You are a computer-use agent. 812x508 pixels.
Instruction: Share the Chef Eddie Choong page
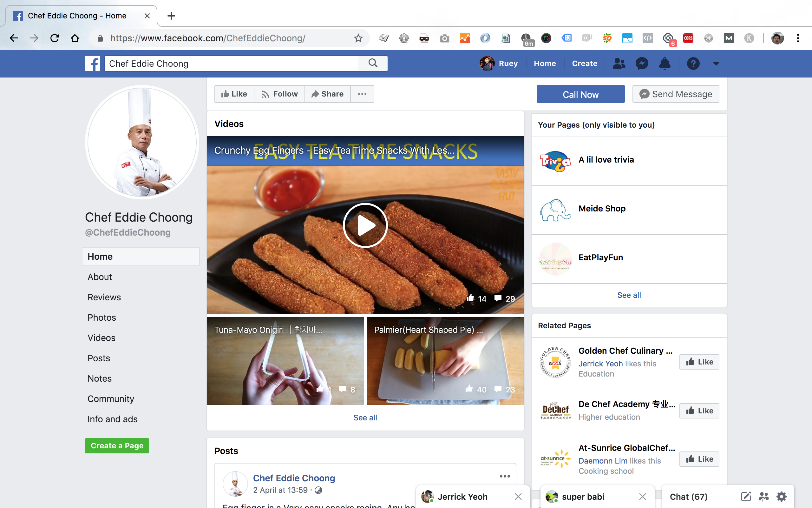click(x=327, y=94)
